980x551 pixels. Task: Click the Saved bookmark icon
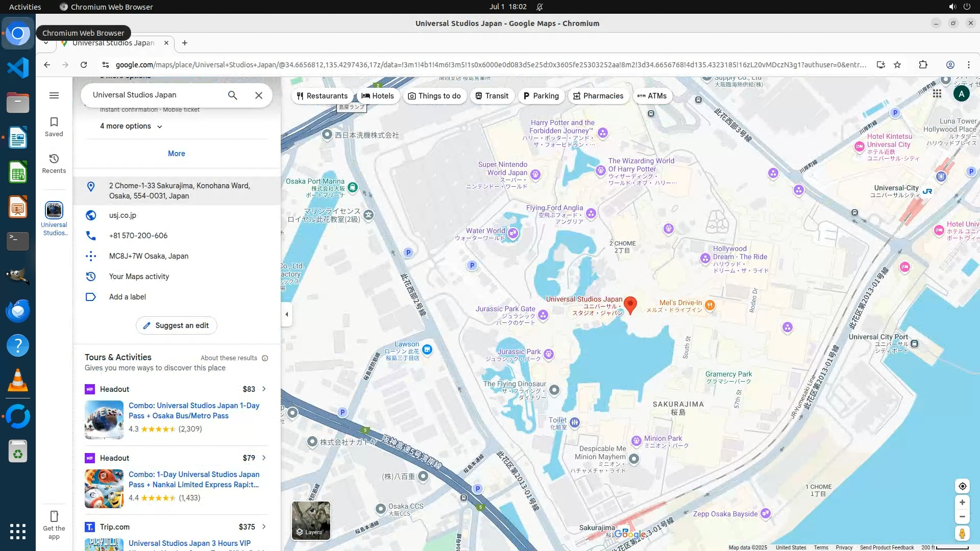coord(54,127)
